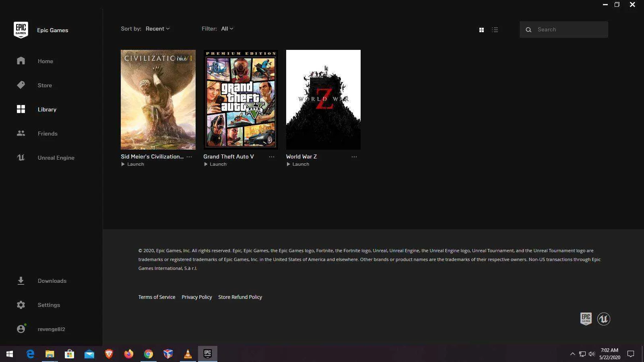Show hidden system tray icons
Viewport: 644px width, 362px height.
pyautogui.click(x=572, y=354)
